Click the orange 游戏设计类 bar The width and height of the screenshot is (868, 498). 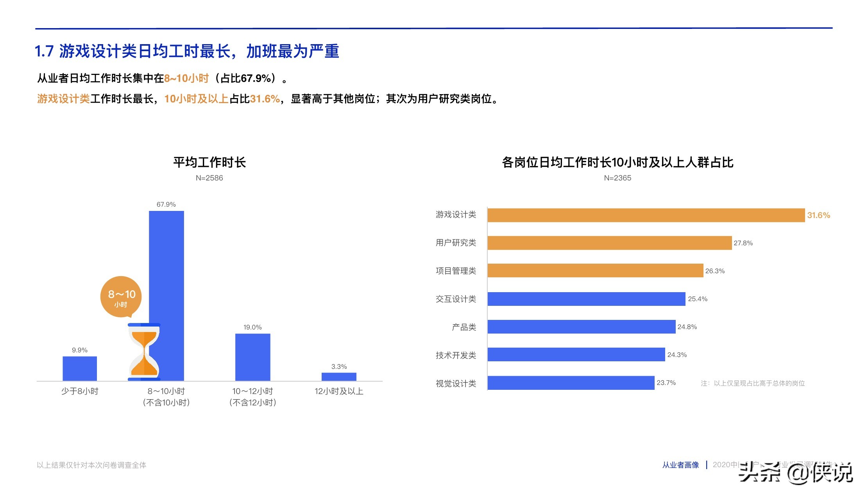[646, 215]
